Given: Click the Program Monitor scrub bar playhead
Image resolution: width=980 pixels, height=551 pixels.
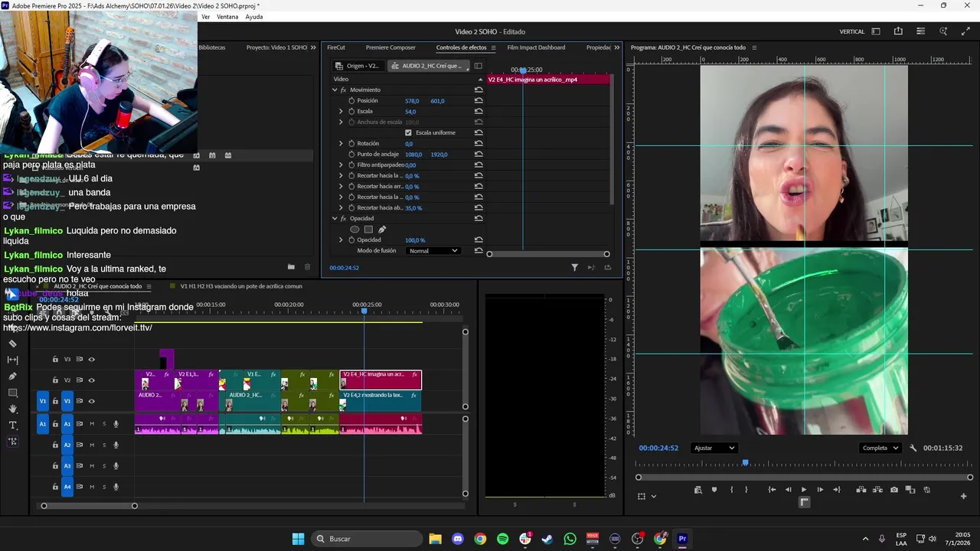Looking at the screenshot, I should click(x=745, y=463).
